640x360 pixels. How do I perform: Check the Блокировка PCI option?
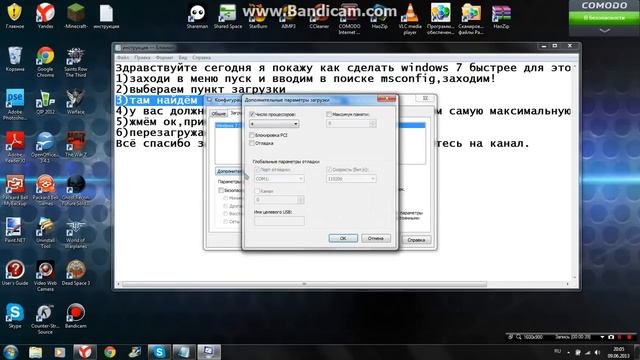tap(252, 135)
